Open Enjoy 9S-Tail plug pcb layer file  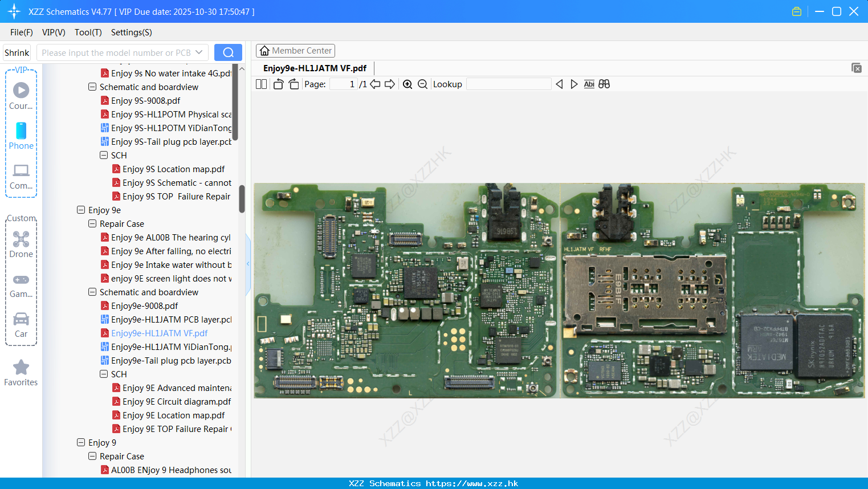coord(172,141)
